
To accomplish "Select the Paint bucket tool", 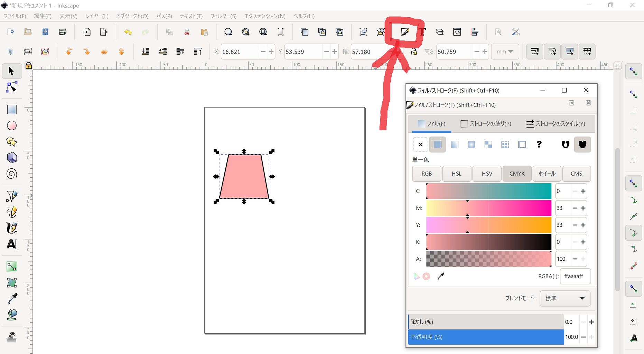I will (x=12, y=315).
